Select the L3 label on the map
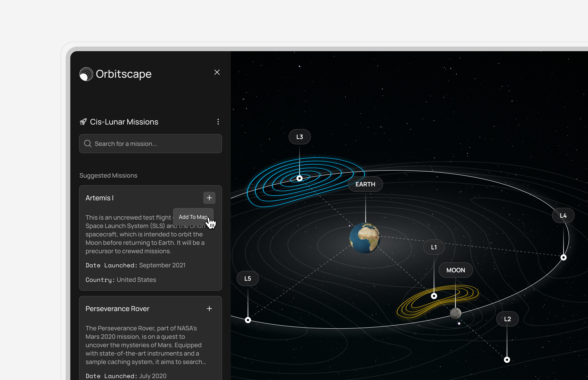This screenshot has height=380, width=588. pyautogui.click(x=299, y=137)
